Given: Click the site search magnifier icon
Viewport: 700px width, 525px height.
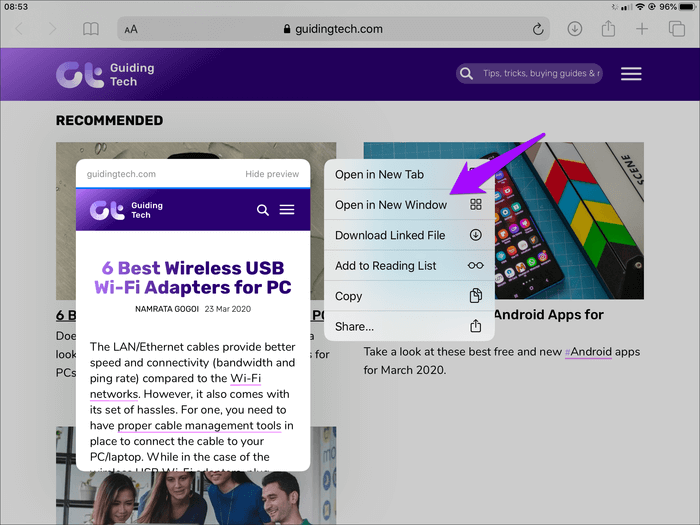Looking at the screenshot, I should pos(467,74).
